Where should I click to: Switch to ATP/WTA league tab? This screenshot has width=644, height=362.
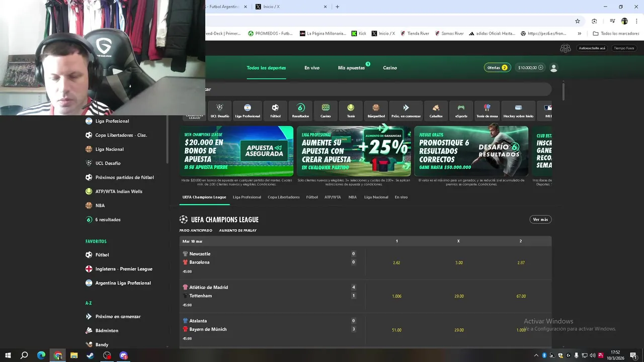(x=333, y=197)
